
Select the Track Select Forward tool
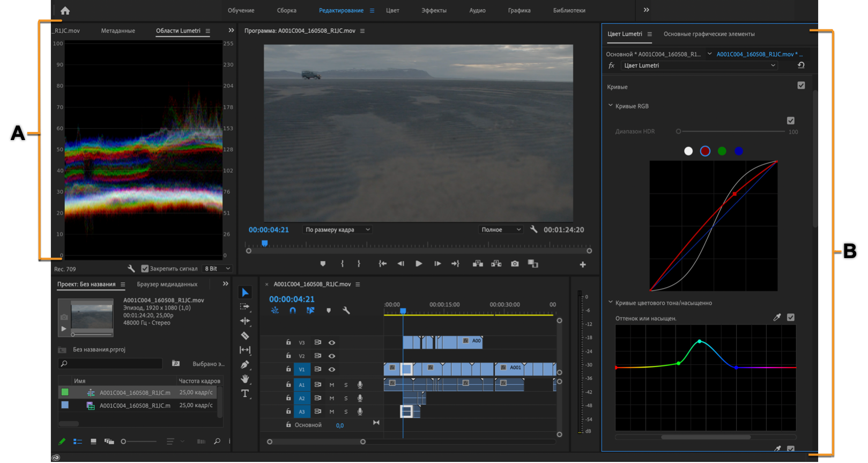(245, 307)
